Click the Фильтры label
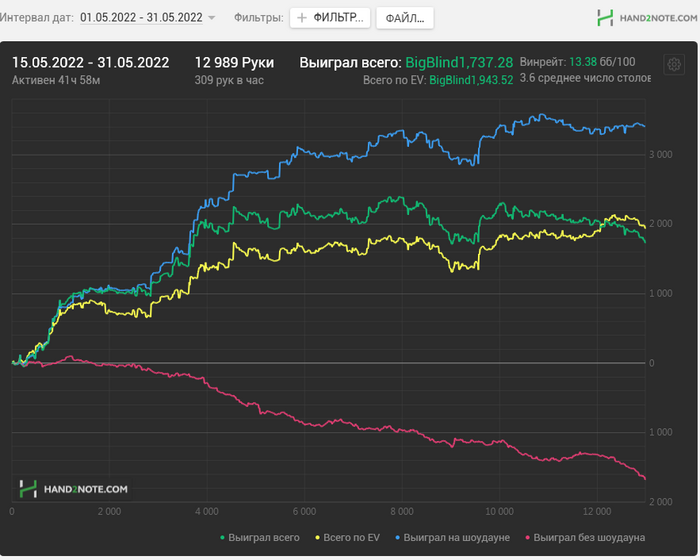700x560 pixels. [259, 18]
